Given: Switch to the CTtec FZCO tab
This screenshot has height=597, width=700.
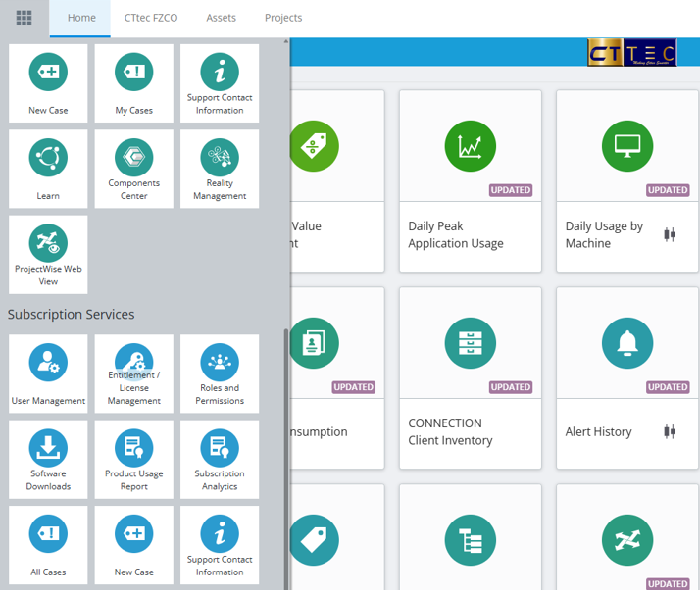Looking at the screenshot, I should [151, 18].
